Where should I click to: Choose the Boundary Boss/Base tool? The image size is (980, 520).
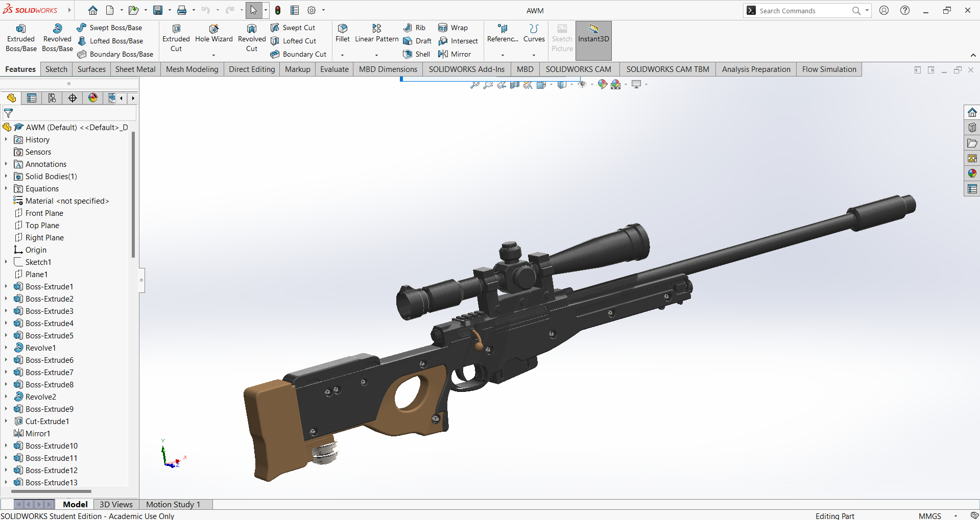coord(115,54)
